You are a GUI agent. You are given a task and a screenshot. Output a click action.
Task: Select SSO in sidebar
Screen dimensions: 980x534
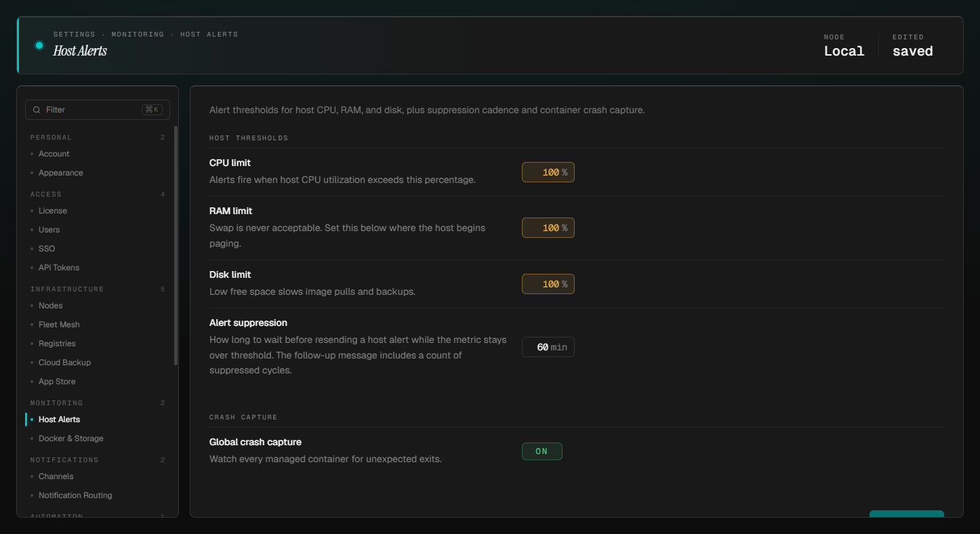point(47,249)
